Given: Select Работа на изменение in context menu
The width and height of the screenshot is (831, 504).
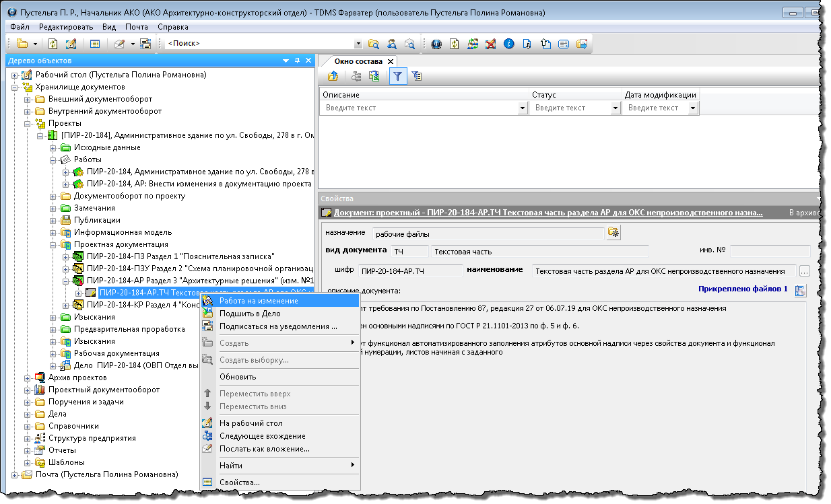Looking at the screenshot, I should click(259, 301).
